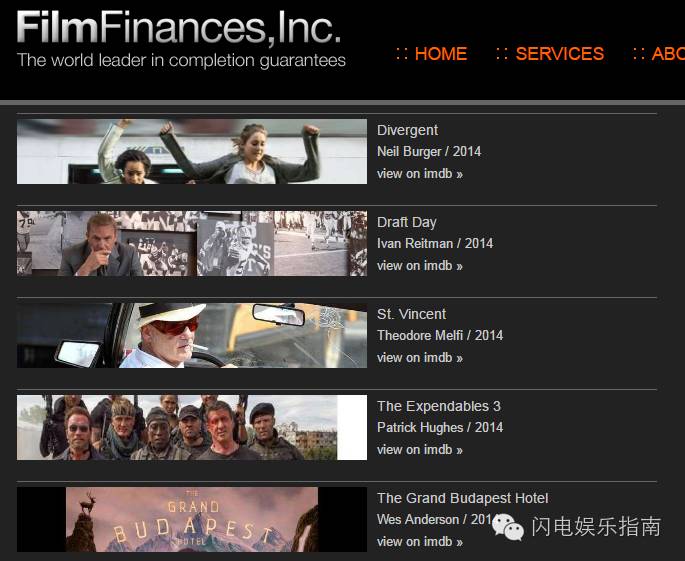Click the Divergent film banner image
The width and height of the screenshot is (685, 561).
point(192,151)
